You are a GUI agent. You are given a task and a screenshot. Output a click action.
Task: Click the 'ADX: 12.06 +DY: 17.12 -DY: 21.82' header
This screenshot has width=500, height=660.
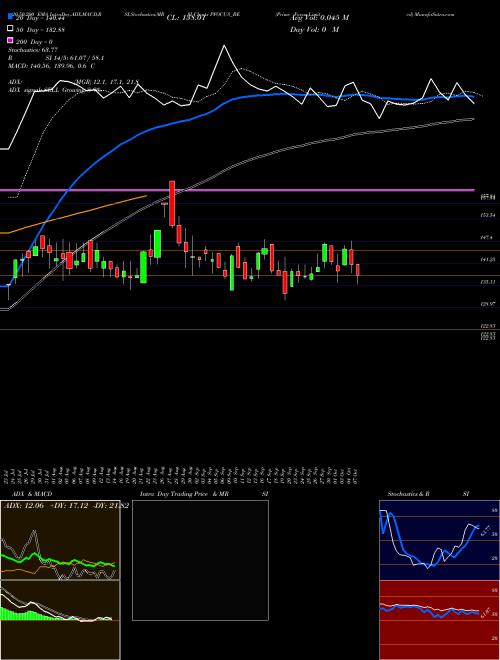click(66, 505)
